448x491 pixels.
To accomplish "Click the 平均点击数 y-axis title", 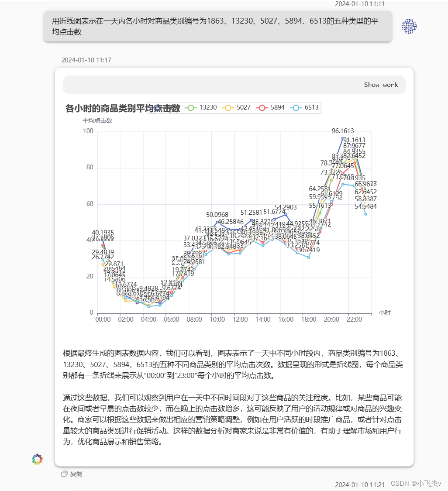I will tap(97, 120).
